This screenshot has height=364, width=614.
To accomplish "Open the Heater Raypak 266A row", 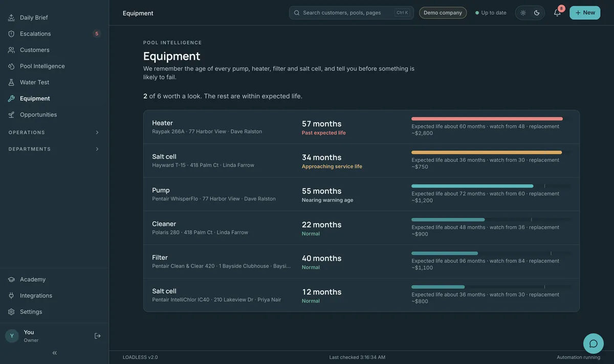I will (x=361, y=127).
